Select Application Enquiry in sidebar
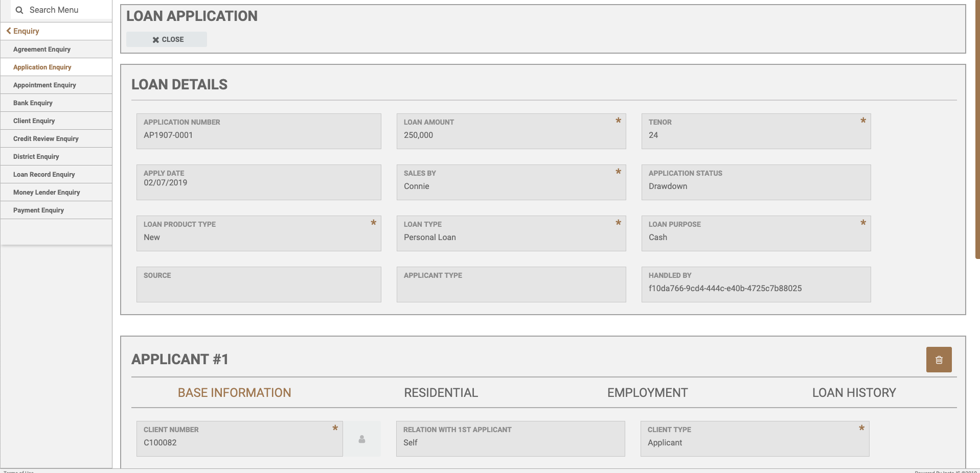Screen dimensions: 980x473 tap(42, 67)
